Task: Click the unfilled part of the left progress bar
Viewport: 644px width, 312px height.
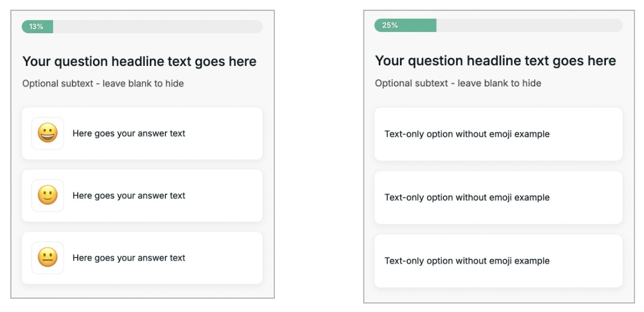Action: [157, 27]
